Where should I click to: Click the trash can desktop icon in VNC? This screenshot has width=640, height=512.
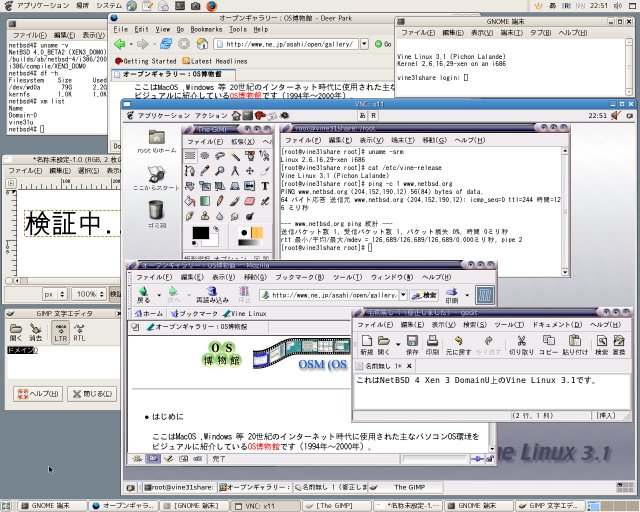156,214
